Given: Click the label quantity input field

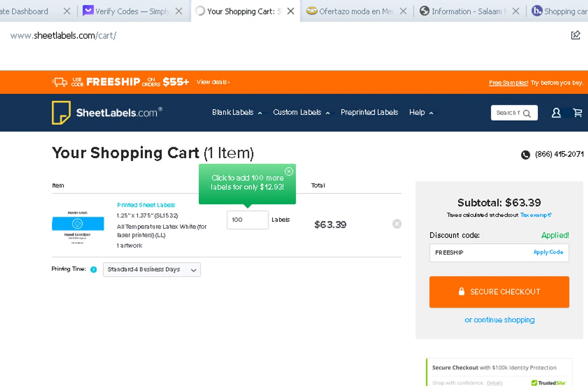Looking at the screenshot, I should (247, 220).
